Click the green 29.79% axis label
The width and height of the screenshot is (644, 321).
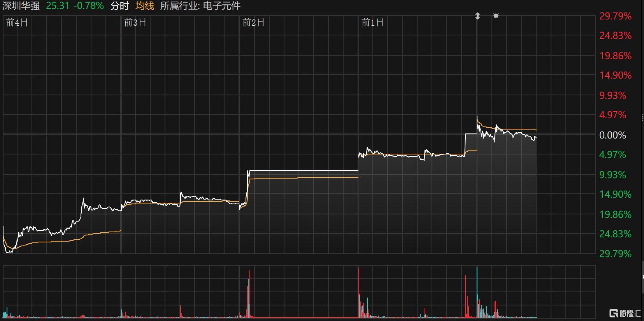(x=615, y=254)
